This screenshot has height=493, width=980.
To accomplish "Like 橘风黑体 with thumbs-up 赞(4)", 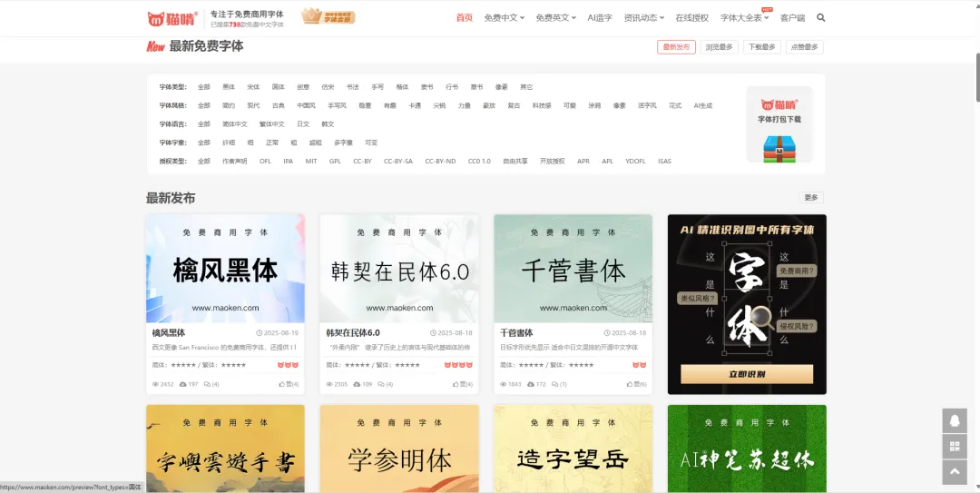I will click(x=289, y=384).
